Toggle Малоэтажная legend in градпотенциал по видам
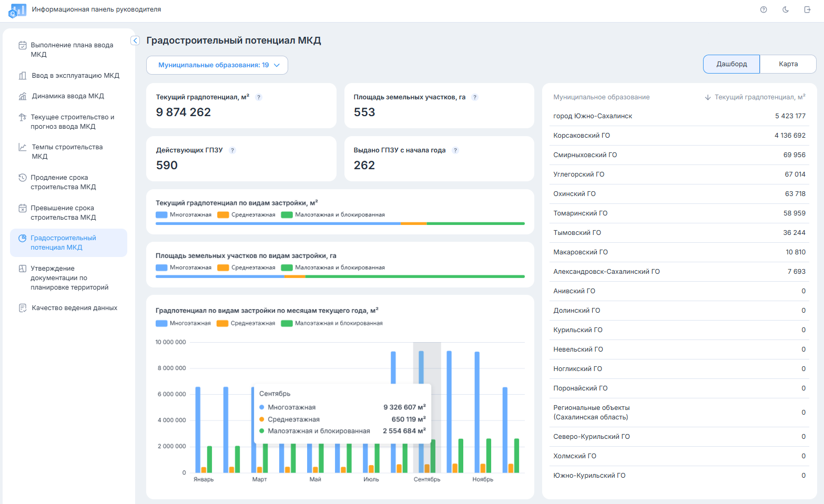This screenshot has height=504, width=824. [333, 215]
